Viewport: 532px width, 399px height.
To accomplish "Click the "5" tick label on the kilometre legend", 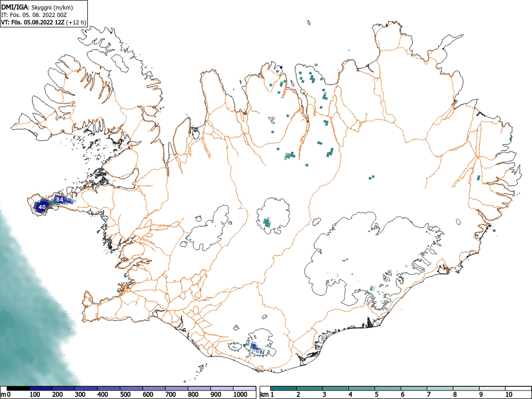I will click(x=376, y=394).
